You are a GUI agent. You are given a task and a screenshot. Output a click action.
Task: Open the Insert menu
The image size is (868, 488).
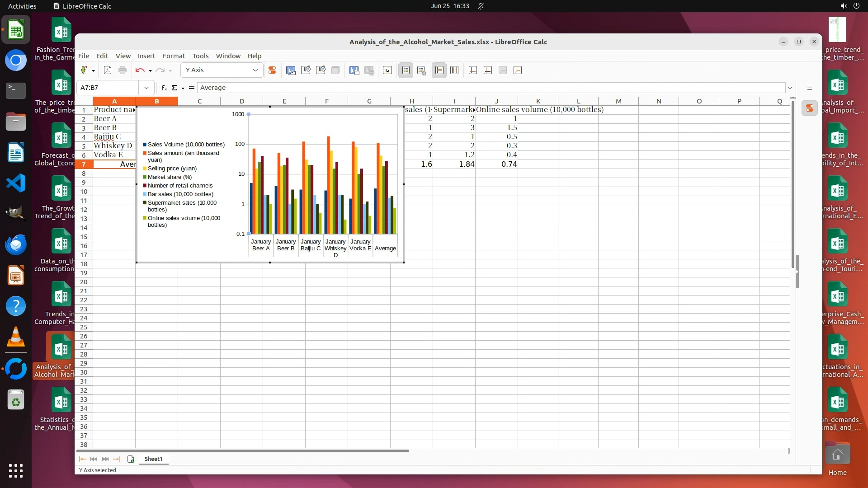click(x=146, y=56)
